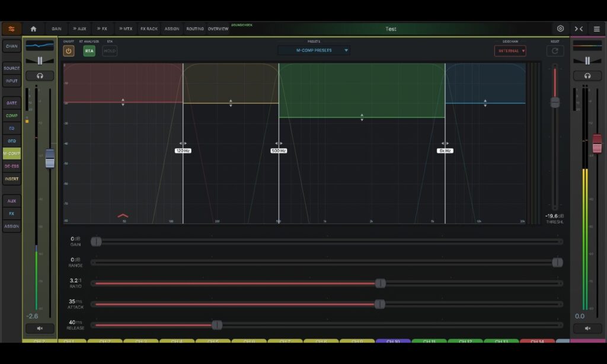Select the M-COMP section in sidebar
The width and height of the screenshot is (607, 364).
(12, 154)
